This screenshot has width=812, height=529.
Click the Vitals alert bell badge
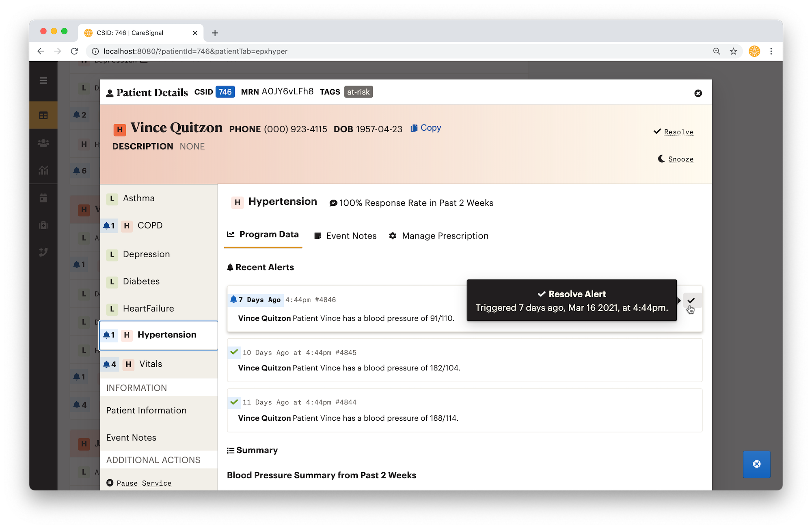coord(110,364)
